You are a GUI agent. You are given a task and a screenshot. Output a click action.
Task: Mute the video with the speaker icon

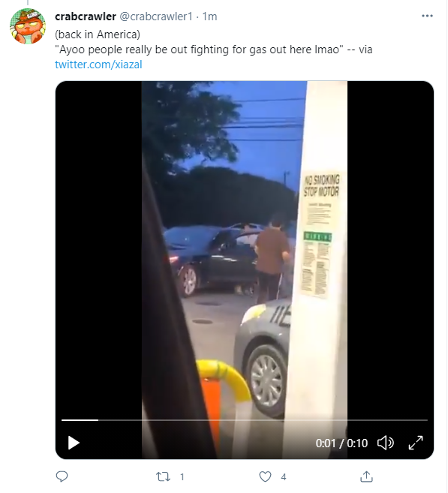tap(386, 443)
